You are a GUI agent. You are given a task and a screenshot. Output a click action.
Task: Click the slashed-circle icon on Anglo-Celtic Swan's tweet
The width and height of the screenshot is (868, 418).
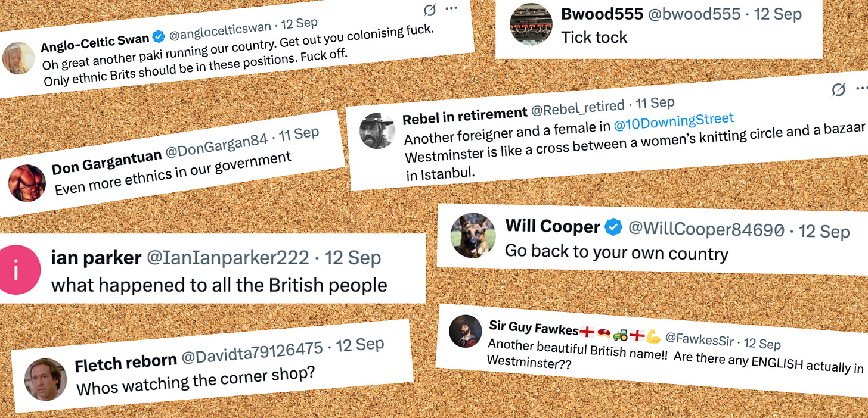point(430,10)
